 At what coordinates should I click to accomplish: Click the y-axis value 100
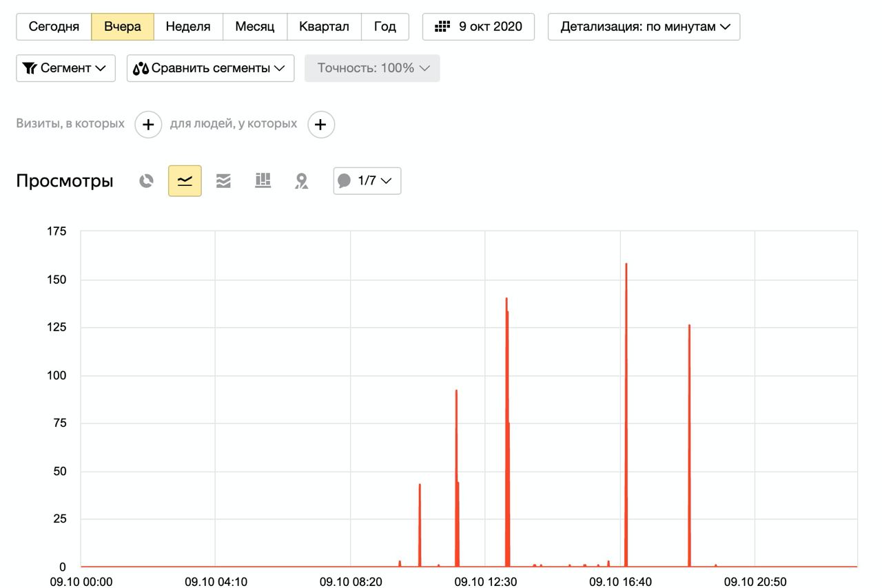coord(57,375)
